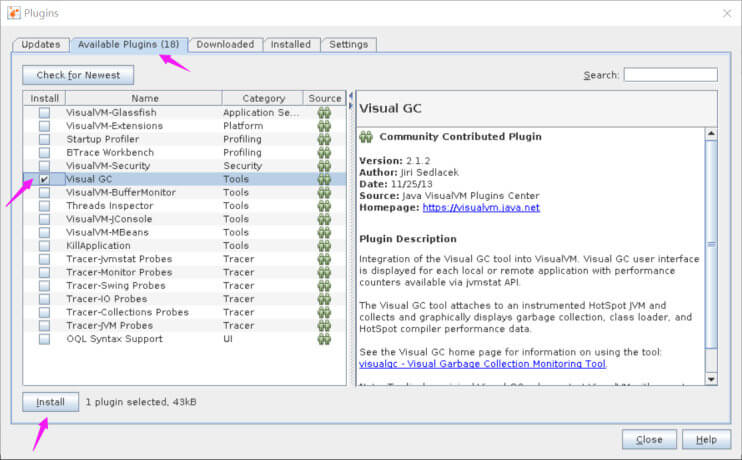This screenshot has height=460, width=742.
Task: Switch to the Updates tab
Action: pos(41,44)
